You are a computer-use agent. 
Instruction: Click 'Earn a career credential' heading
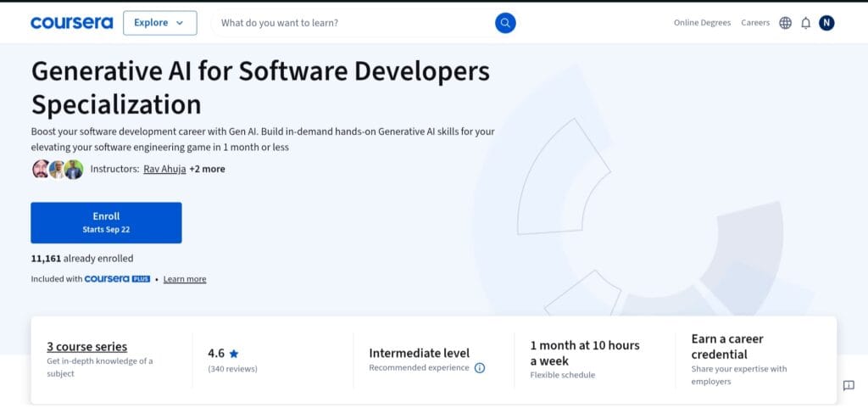727,347
